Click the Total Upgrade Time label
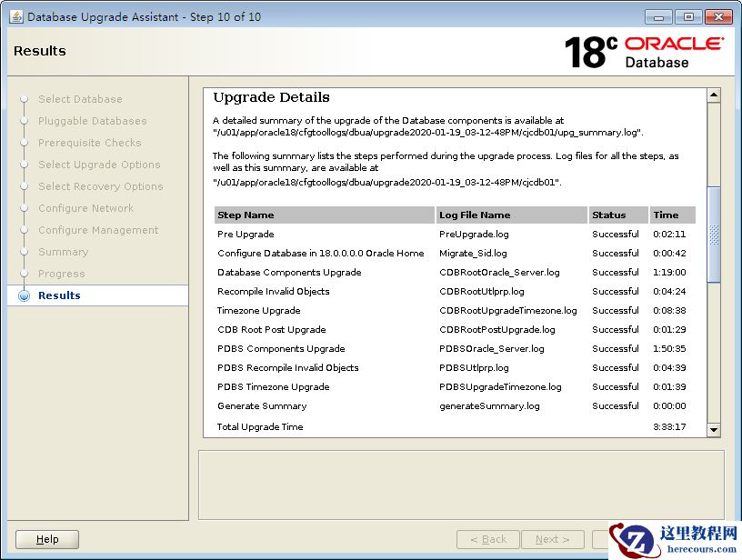The height and width of the screenshot is (560, 742). pyautogui.click(x=260, y=426)
